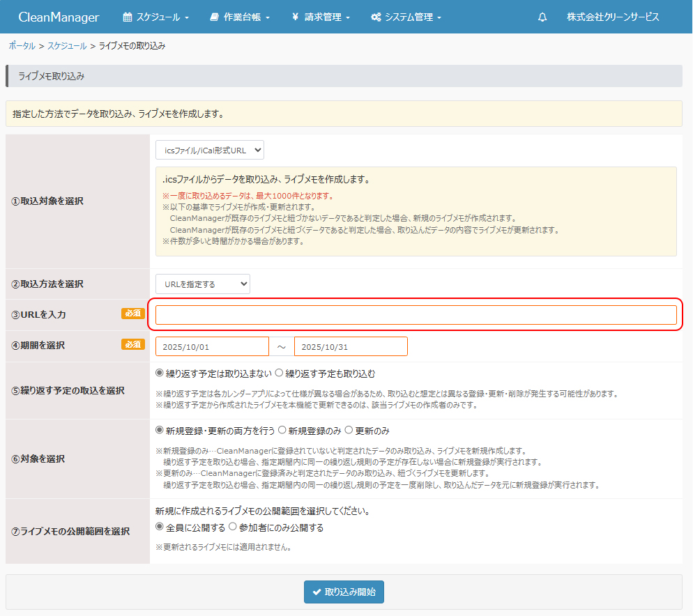Go to ポータル breadcrumb link
This screenshot has height=616, width=693.
(x=22, y=46)
